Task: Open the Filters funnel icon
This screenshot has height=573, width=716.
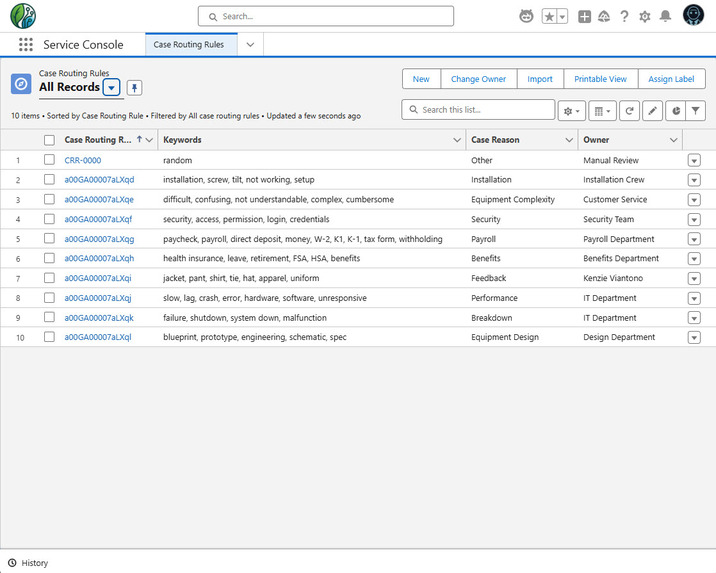Action: pyautogui.click(x=695, y=110)
